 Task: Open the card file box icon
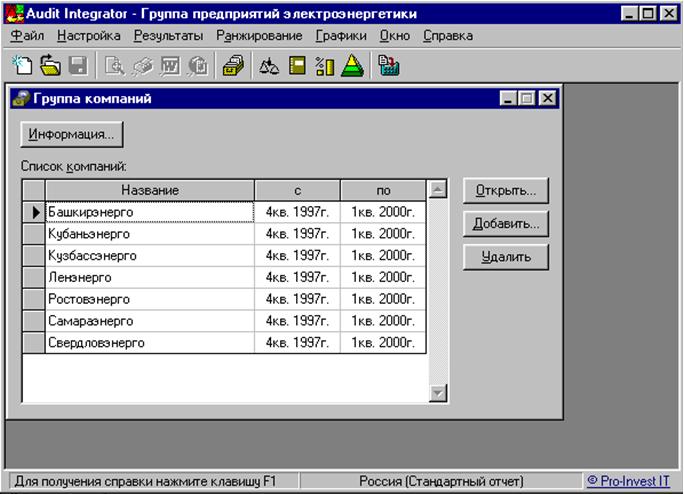pos(233,66)
